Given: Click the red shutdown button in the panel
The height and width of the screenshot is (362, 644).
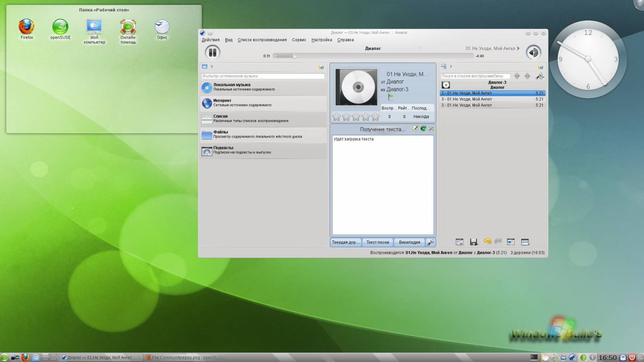Looking at the screenshot, I should point(632,357).
